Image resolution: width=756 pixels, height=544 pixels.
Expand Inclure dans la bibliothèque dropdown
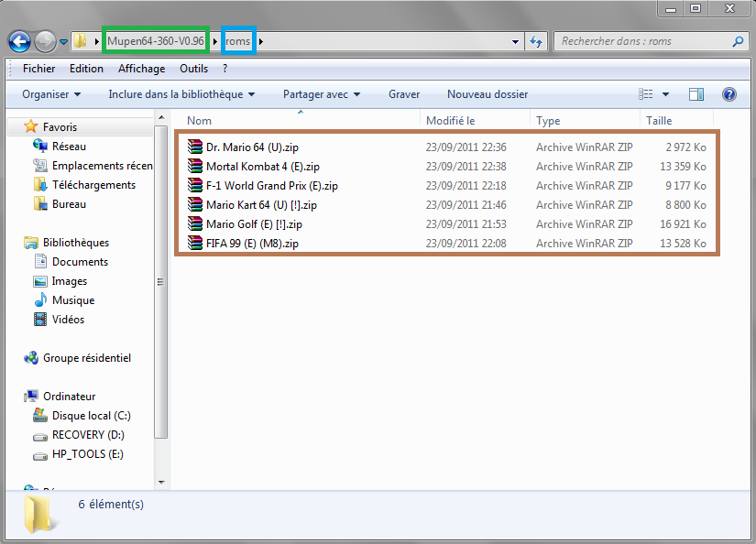181,94
